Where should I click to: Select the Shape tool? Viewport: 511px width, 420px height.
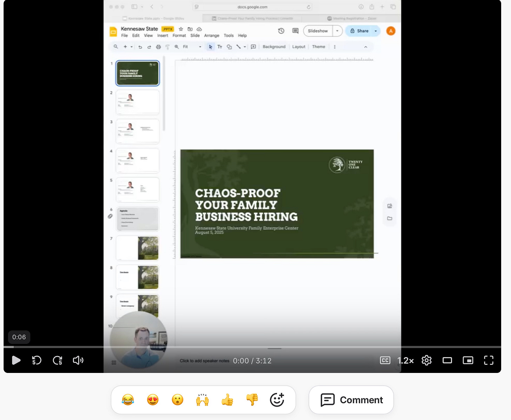(x=229, y=47)
